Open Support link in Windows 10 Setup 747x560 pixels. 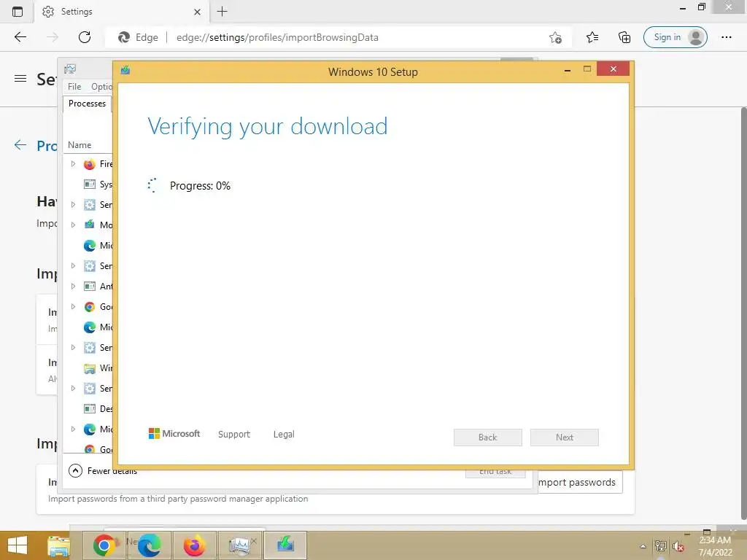[234, 435]
